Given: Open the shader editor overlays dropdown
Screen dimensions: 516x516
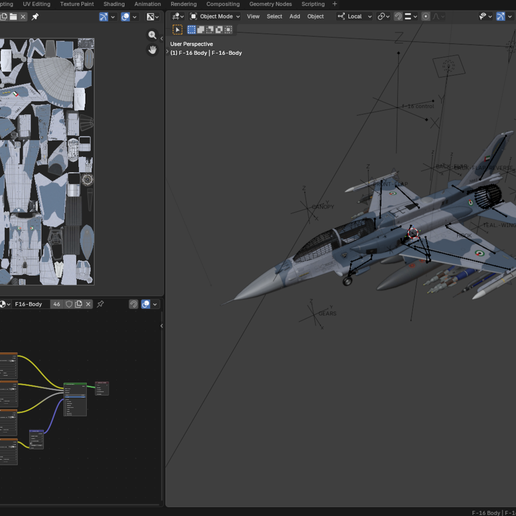Looking at the screenshot, I should (155, 304).
